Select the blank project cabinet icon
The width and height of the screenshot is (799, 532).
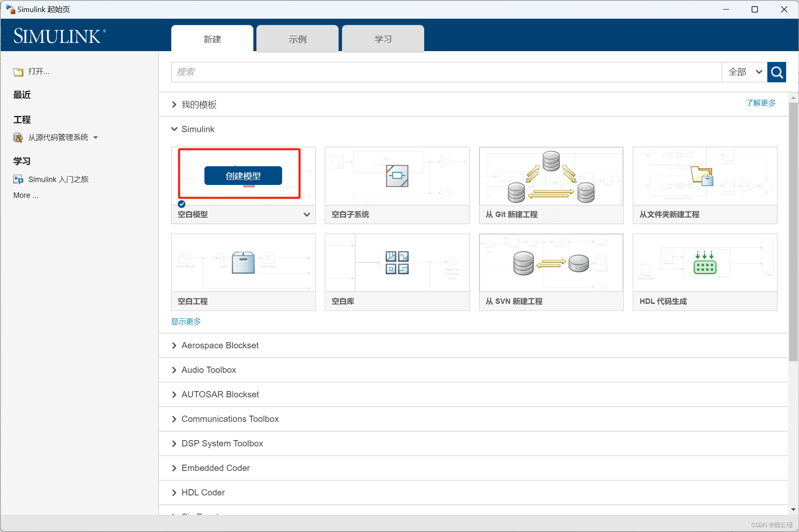coord(243,263)
